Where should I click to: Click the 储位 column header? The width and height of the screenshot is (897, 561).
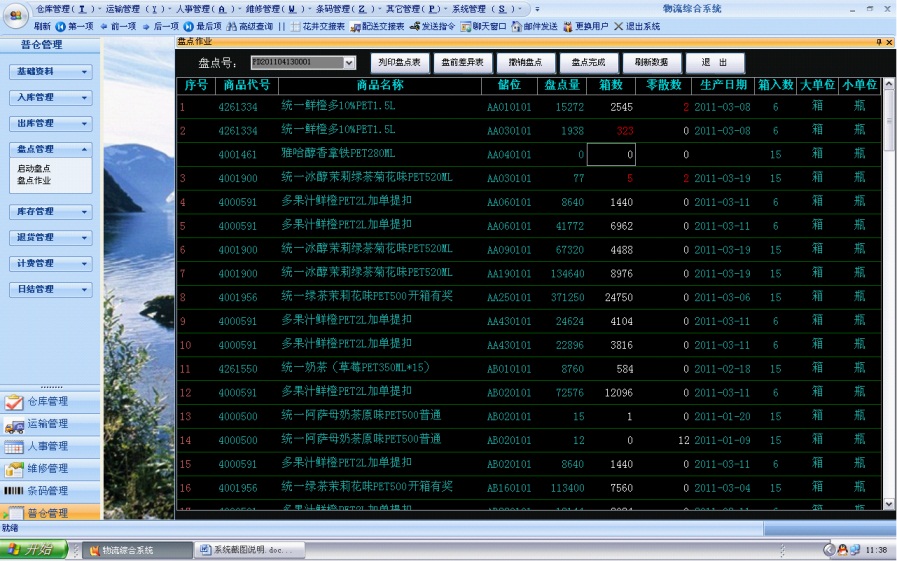click(509, 85)
